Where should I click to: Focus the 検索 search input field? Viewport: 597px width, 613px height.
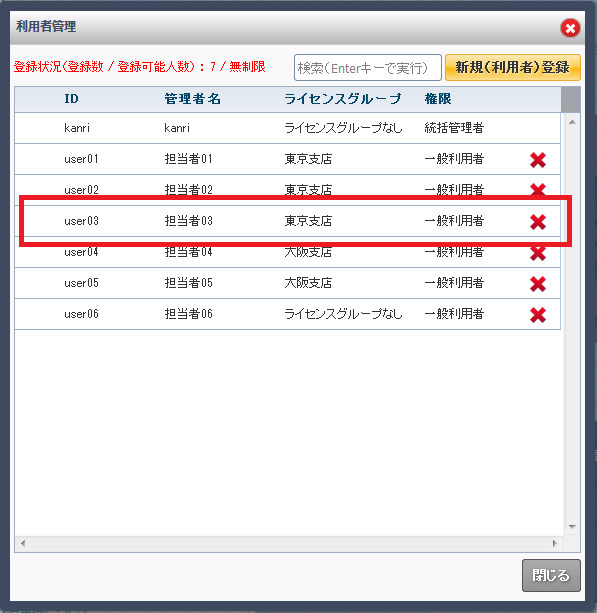pos(368,68)
